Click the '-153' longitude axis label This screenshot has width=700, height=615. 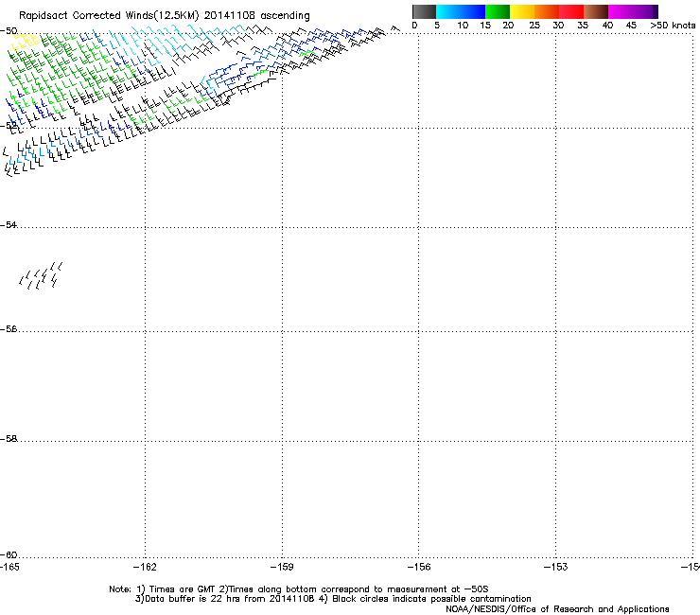point(556,567)
